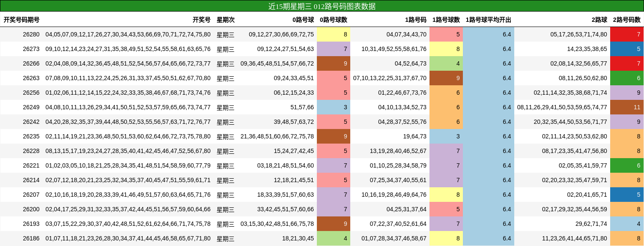Click the 2路号码数 column header
This screenshot has width=644, height=246.
tap(627, 20)
